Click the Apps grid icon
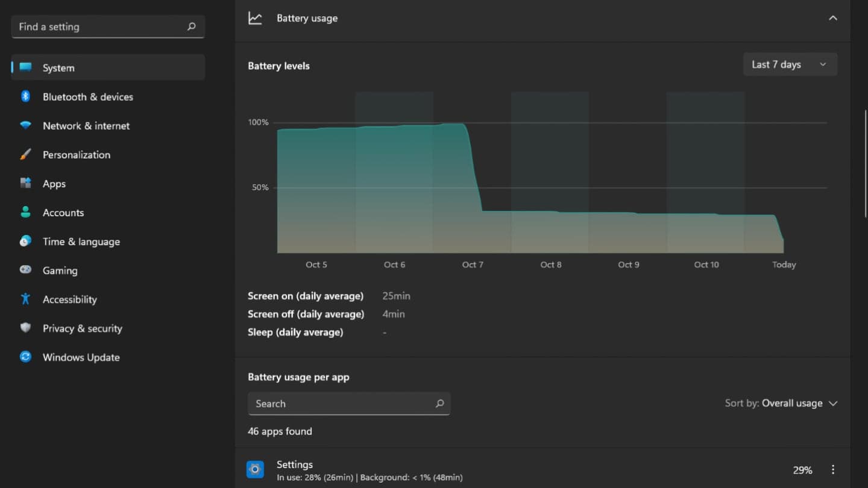This screenshot has height=488, width=868. click(x=25, y=183)
